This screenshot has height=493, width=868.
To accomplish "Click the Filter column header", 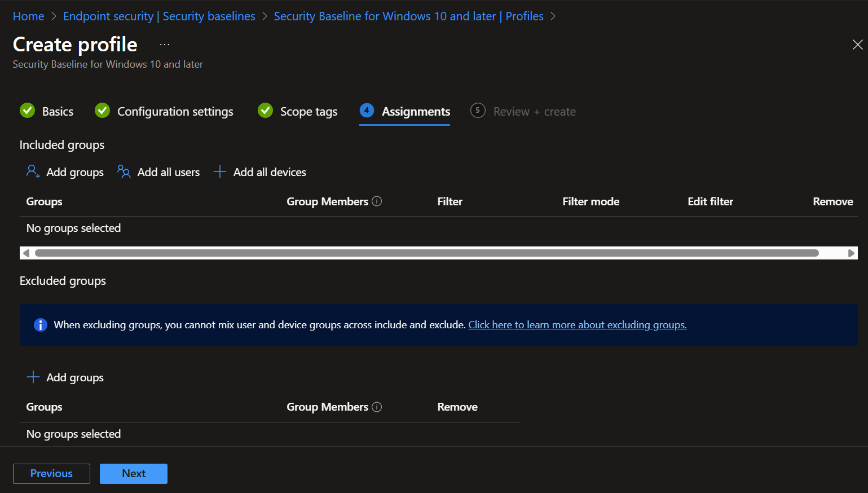I will tap(450, 201).
